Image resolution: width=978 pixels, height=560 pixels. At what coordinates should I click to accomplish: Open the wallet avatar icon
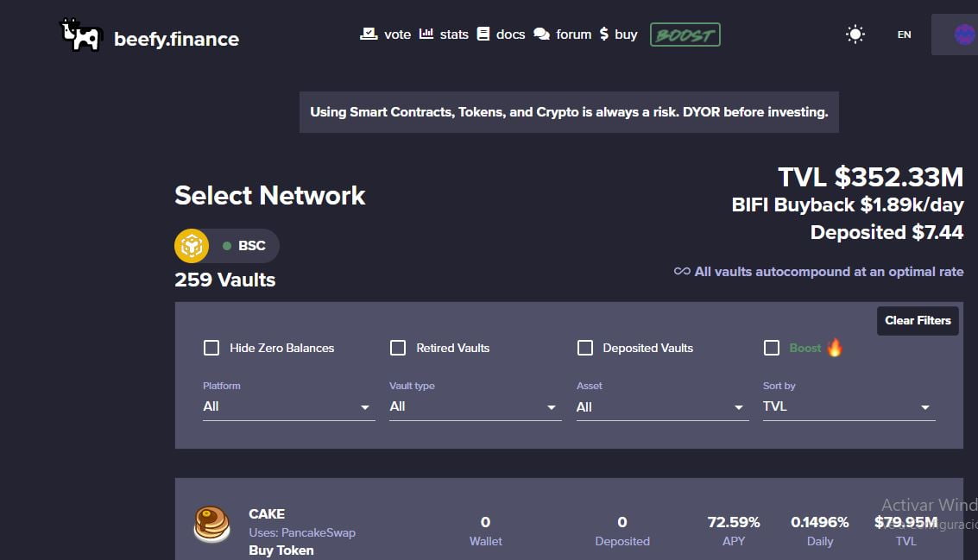point(964,35)
